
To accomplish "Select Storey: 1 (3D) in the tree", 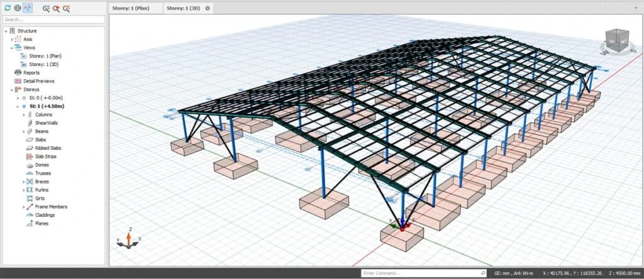I will 45,65.
